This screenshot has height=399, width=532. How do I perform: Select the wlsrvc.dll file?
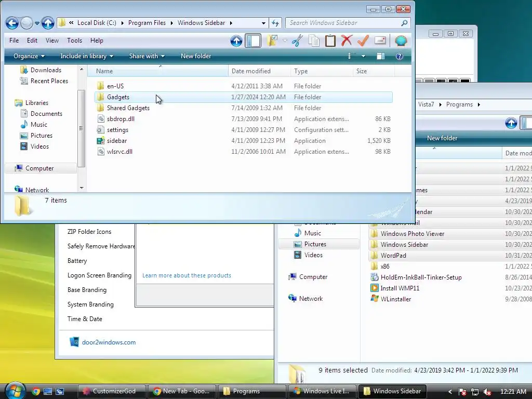119,151
